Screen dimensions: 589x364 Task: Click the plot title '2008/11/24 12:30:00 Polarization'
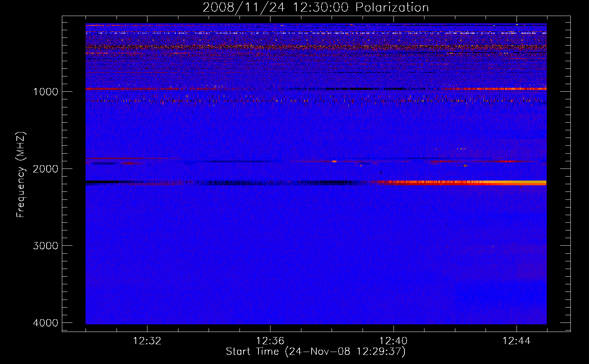316,8
